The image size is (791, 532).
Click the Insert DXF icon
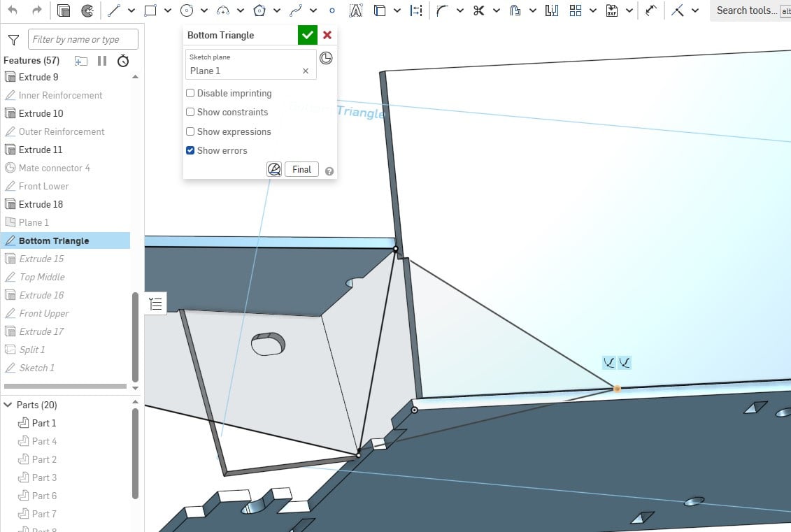[612, 10]
